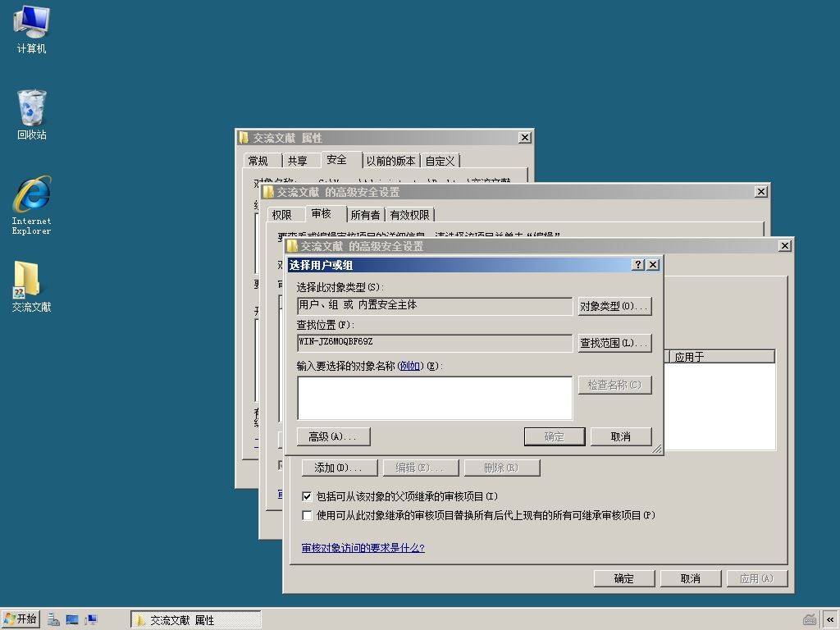Click the help question-mark in 选择用户或组

click(637, 265)
